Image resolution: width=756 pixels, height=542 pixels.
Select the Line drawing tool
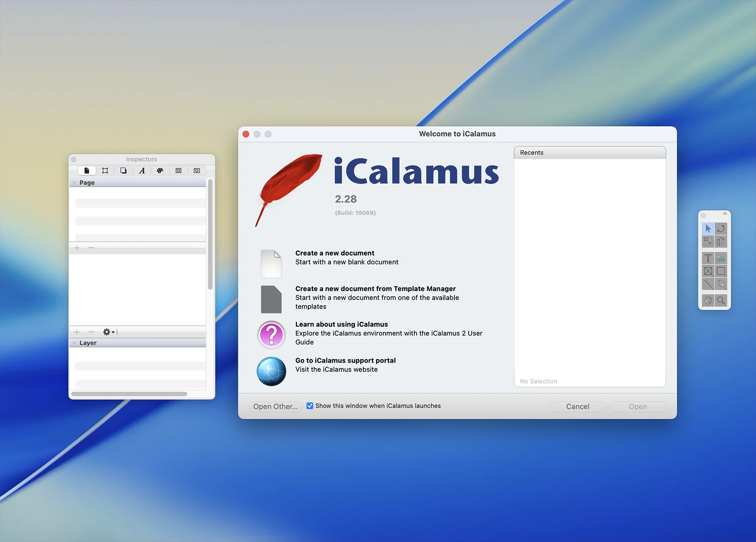point(708,284)
